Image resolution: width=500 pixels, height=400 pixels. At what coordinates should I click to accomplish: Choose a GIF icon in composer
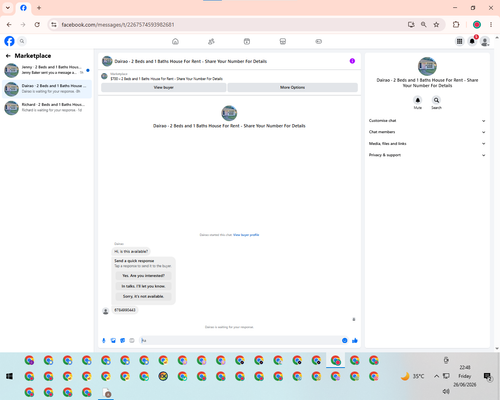[132, 340]
